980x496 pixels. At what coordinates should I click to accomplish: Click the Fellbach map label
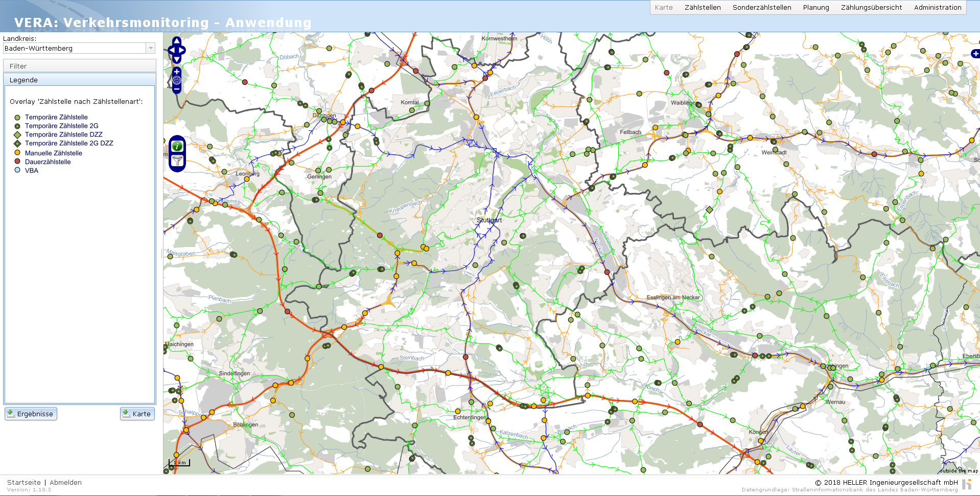click(630, 132)
